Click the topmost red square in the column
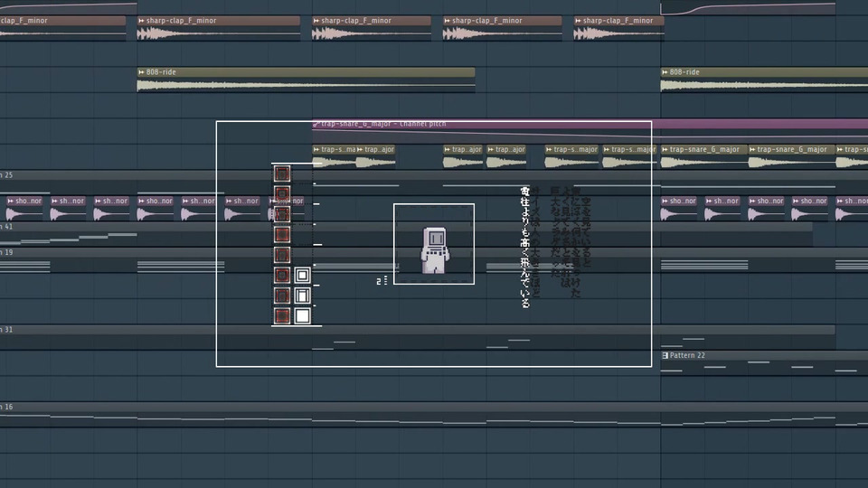Screen dimensions: 868x488 tap(282, 174)
